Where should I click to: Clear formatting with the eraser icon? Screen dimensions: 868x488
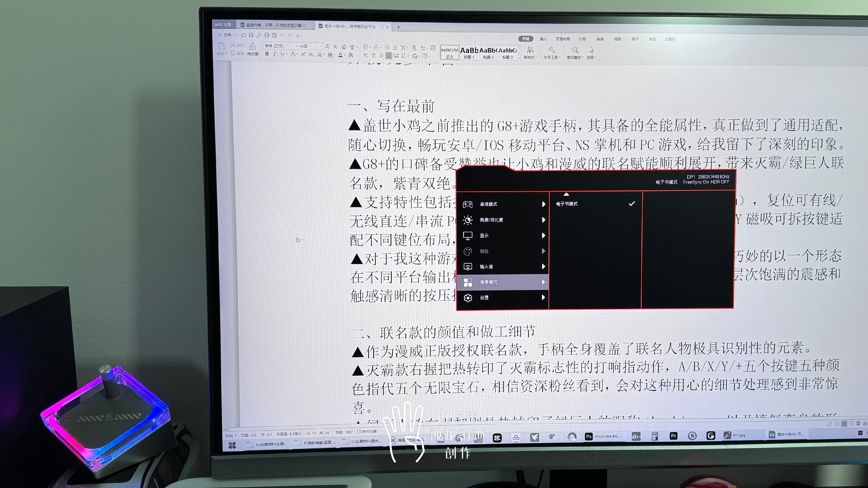pyautogui.click(x=344, y=47)
